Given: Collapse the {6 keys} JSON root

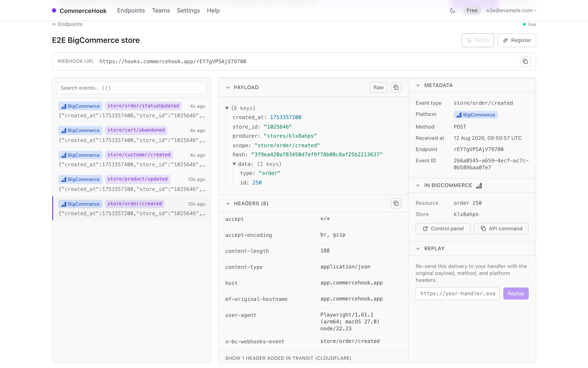Looking at the screenshot, I should coord(227,108).
